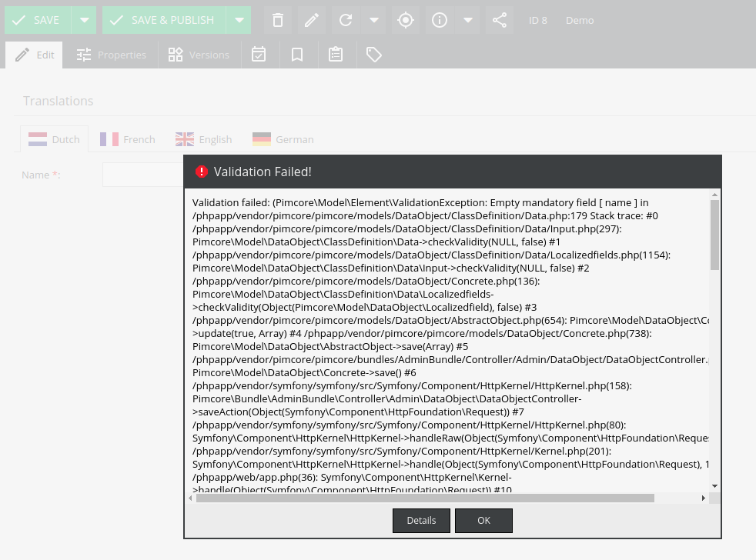The image size is (756, 560).
Task: Click the vertical scrollbar thumb in dialog
Action: click(714, 235)
